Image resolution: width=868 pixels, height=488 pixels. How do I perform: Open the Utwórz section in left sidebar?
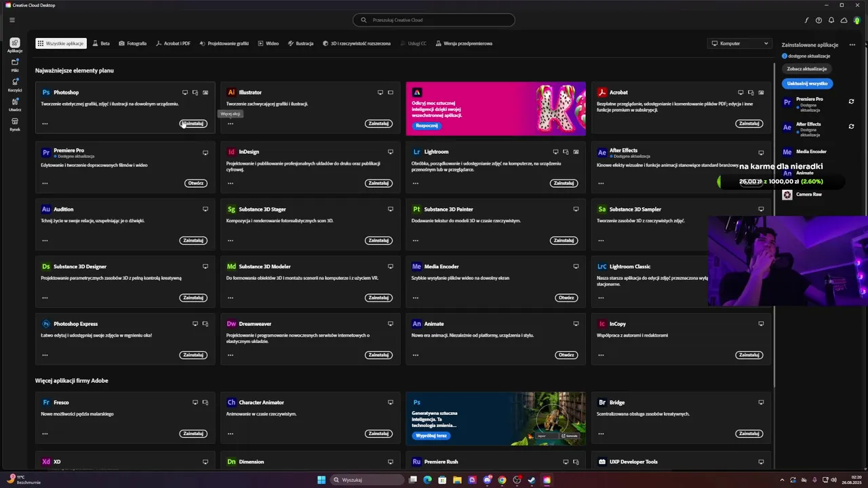click(15, 104)
